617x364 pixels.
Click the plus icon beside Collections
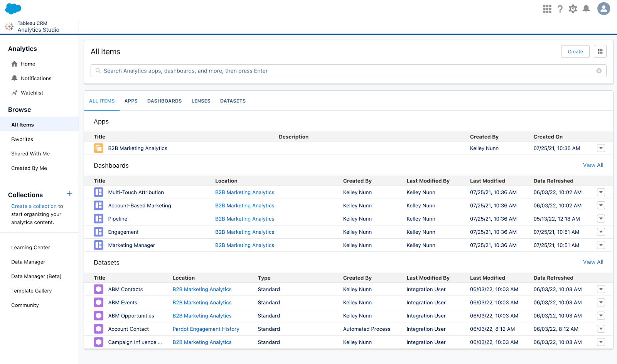click(x=69, y=194)
